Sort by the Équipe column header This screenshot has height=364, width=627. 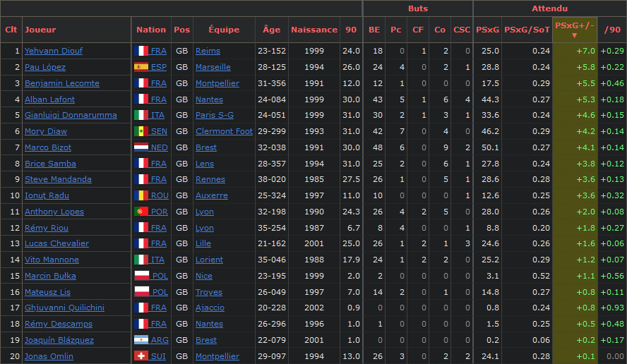pyautogui.click(x=224, y=30)
